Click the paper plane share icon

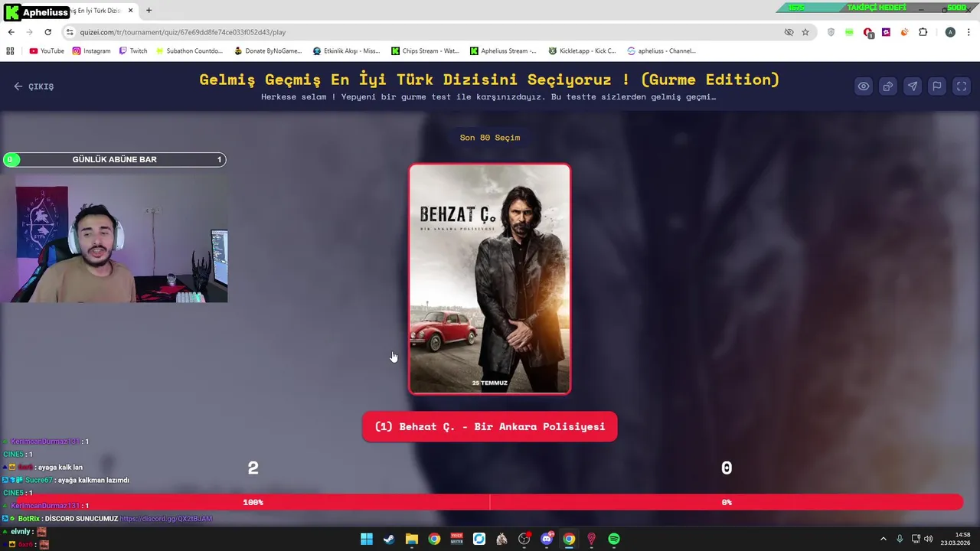(x=913, y=86)
